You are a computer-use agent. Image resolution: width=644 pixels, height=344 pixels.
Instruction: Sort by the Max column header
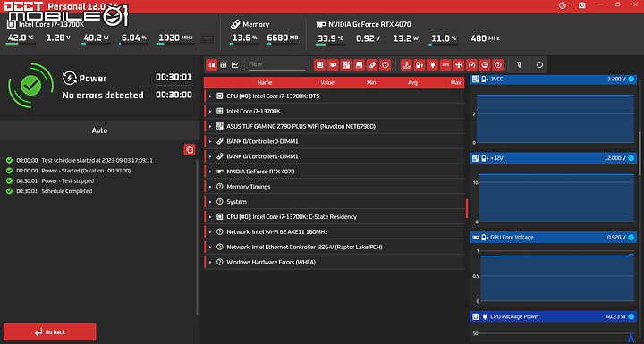456,82
